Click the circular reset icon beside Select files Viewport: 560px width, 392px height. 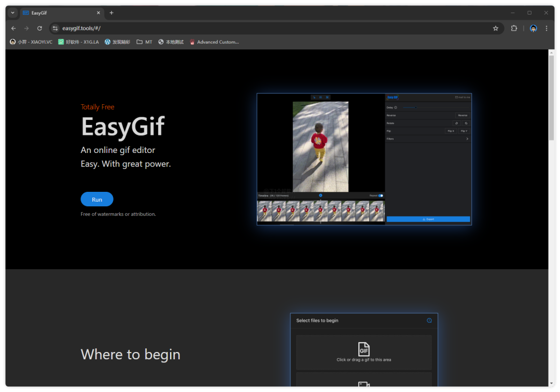point(429,320)
